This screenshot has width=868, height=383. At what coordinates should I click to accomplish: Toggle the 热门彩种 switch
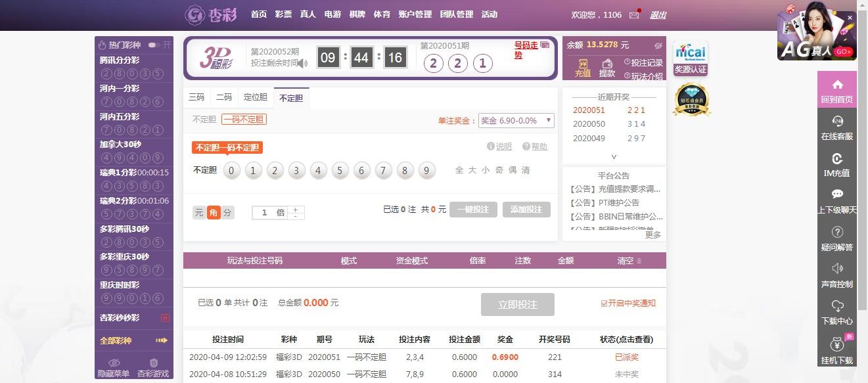[154, 45]
